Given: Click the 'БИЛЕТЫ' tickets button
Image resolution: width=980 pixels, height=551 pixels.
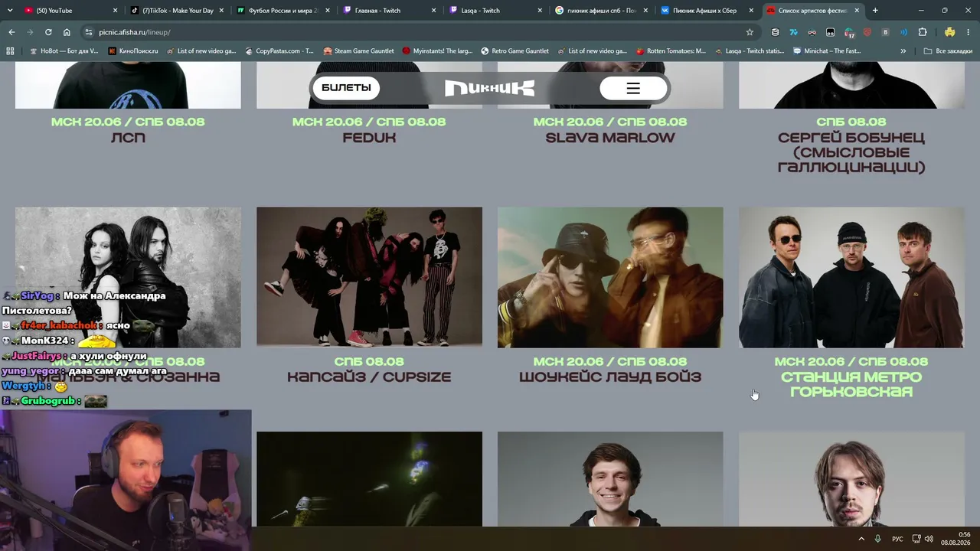Looking at the screenshot, I should coord(346,88).
